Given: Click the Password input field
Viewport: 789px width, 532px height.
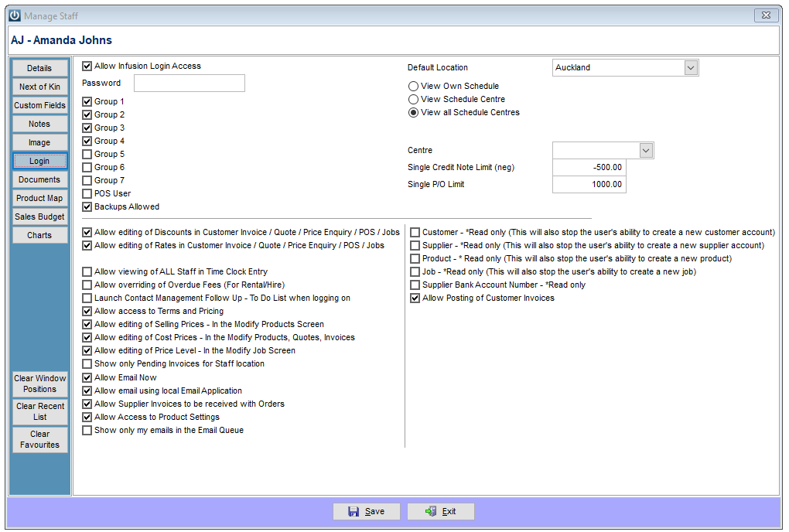Looking at the screenshot, I should [x=190, y=84].
